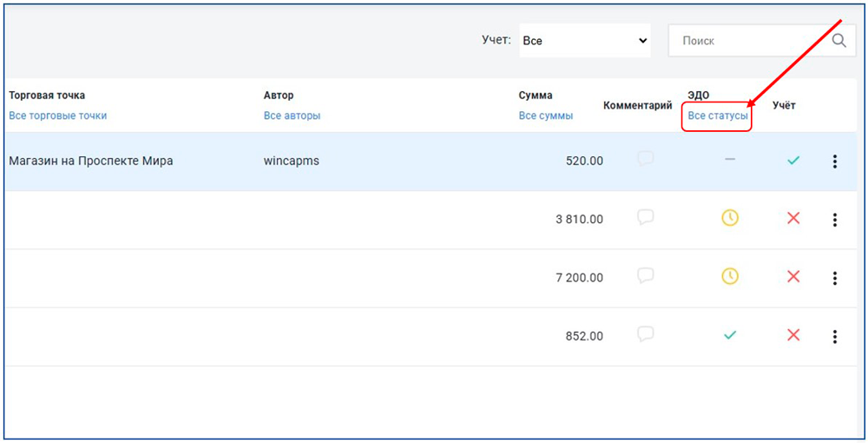
Task: Open comment icon for 3 810.00 row
Action: pyautogui.click(x=645, y=218)
